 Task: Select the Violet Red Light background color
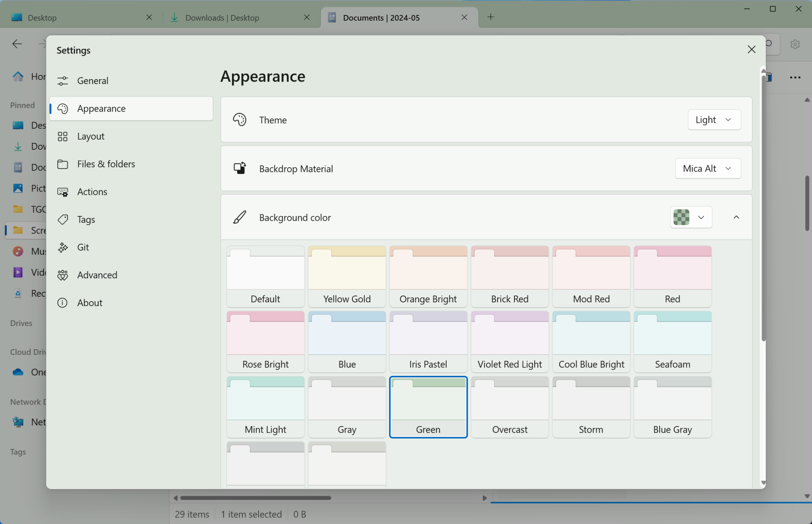(x=510, y=342)
